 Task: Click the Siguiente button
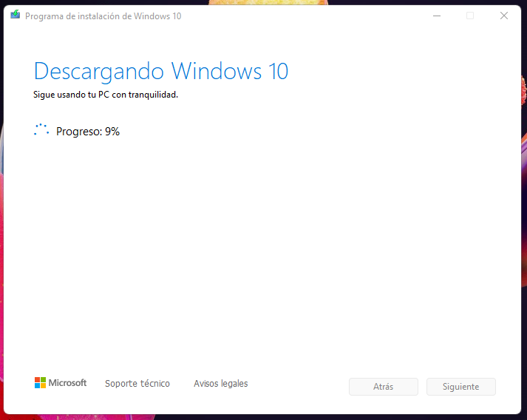tap(461, 387)
